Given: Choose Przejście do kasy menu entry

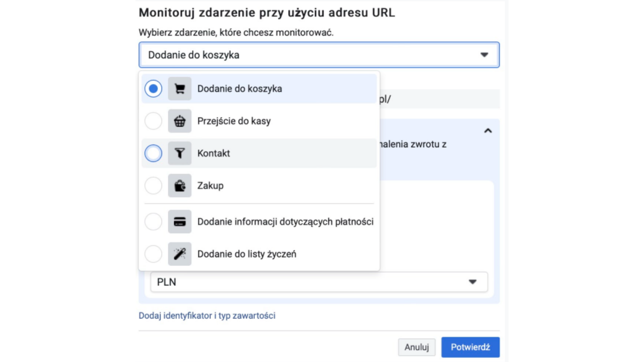Looking at the screenshot, I should (259, 121).
